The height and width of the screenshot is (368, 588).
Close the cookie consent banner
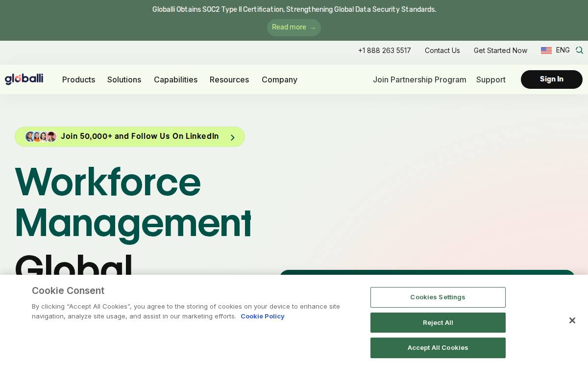tap(572, 320)
